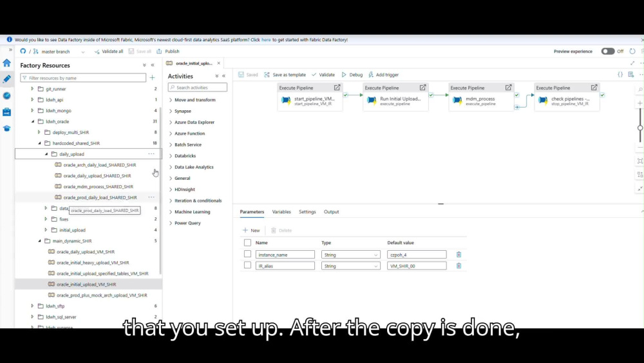Click Validate all button
Screen dimensions: 644x363
109,52
